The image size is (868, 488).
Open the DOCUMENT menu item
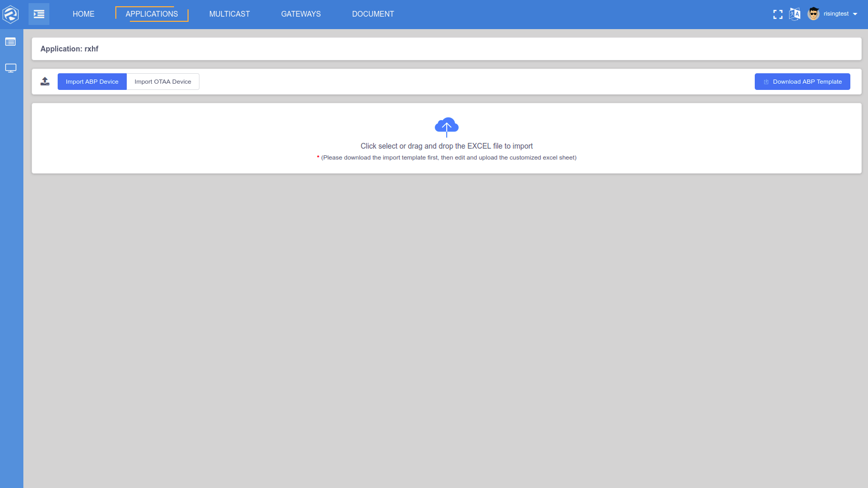(373, 14)
